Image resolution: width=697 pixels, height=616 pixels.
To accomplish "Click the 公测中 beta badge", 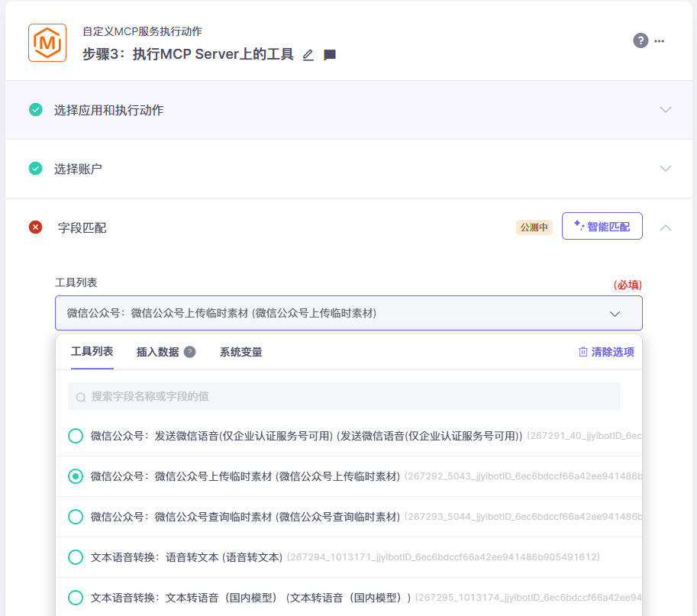I will coord(534,227).
